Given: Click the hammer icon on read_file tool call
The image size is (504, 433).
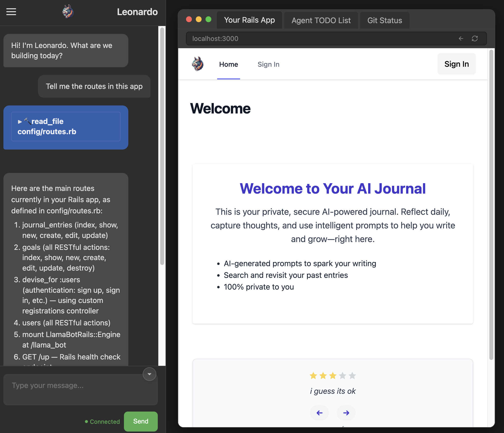Looking at the screenshot, I should tap(28, 121).
